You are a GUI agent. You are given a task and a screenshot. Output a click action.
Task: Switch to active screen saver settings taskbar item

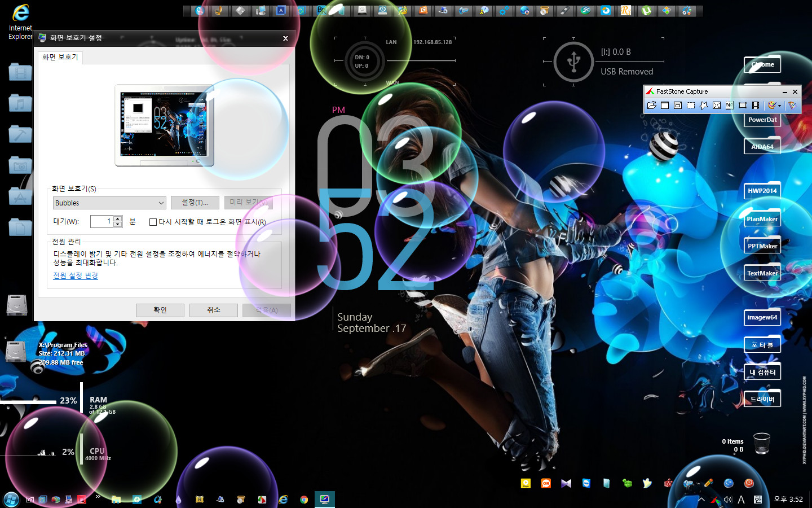325,500
